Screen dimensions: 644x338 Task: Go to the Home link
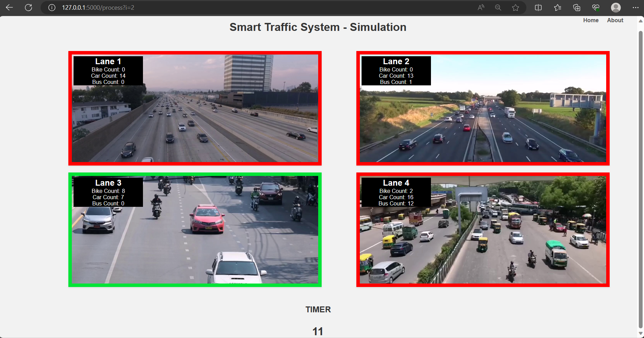(x=591, y=20)
